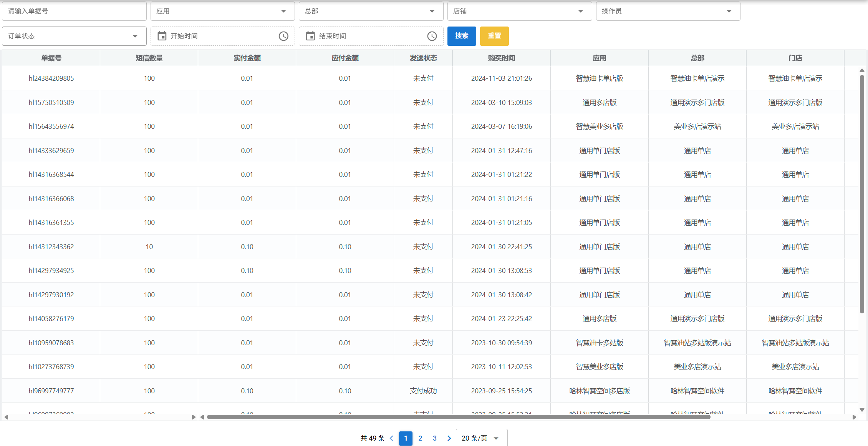Click the 总部 column header

coord(697,58)
